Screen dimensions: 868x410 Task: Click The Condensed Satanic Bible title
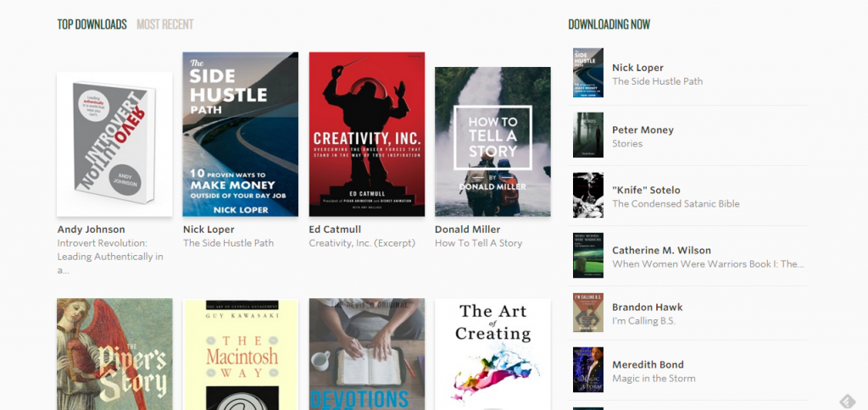click(676, 203)
